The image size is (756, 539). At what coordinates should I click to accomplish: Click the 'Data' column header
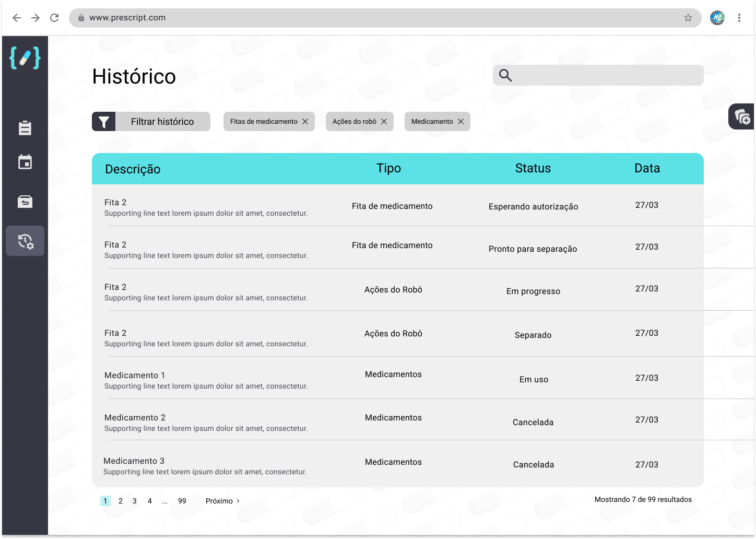[647, 168]
